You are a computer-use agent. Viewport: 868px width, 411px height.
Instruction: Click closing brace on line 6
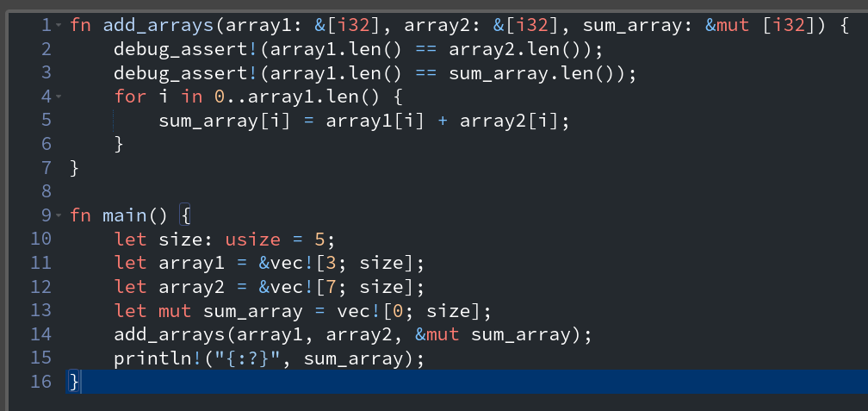pyautogui.click(x=119, y=145)
